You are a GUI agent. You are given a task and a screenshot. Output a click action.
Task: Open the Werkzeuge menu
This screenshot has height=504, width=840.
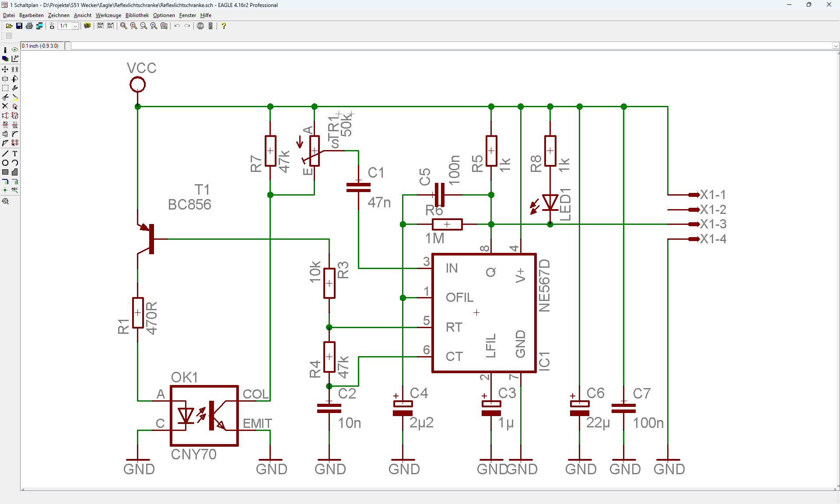click(x=108, y=15)
